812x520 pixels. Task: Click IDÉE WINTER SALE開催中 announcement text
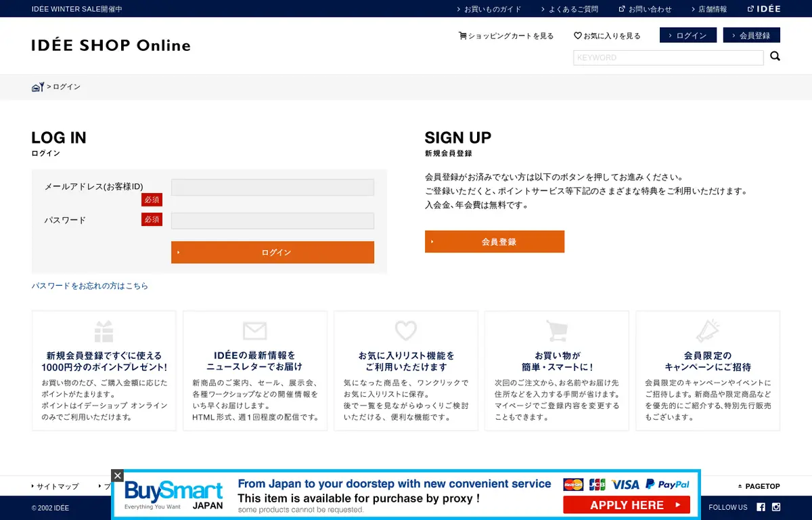77,9
